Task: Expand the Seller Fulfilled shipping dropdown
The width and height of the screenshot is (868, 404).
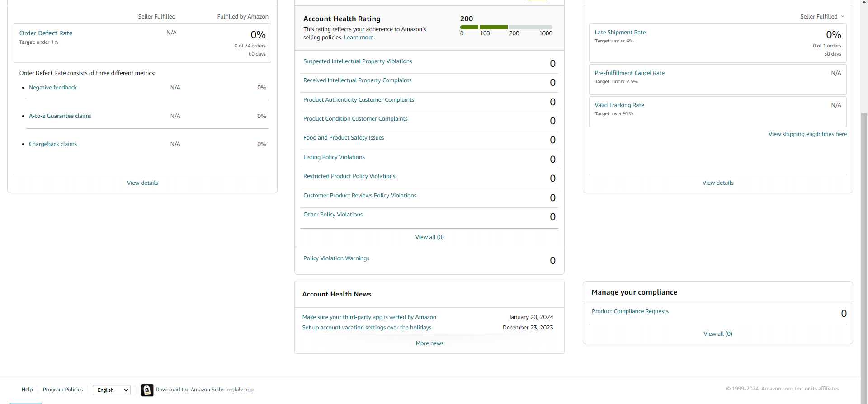Action: pos(822,17)
